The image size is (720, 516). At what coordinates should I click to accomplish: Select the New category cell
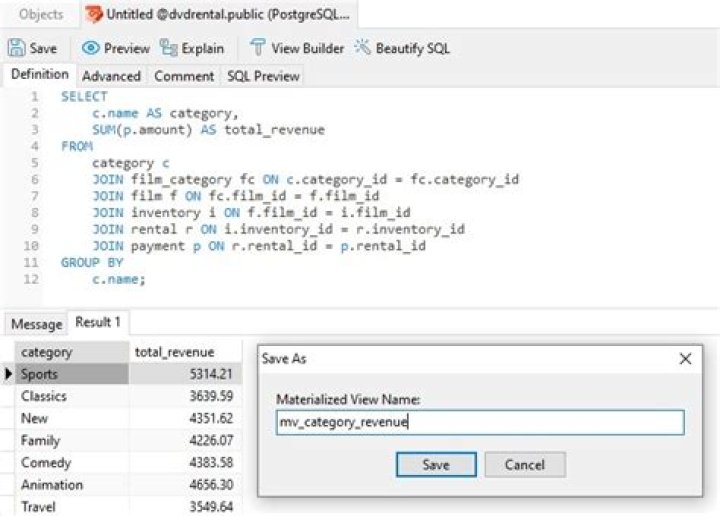(x=72, y=418)
